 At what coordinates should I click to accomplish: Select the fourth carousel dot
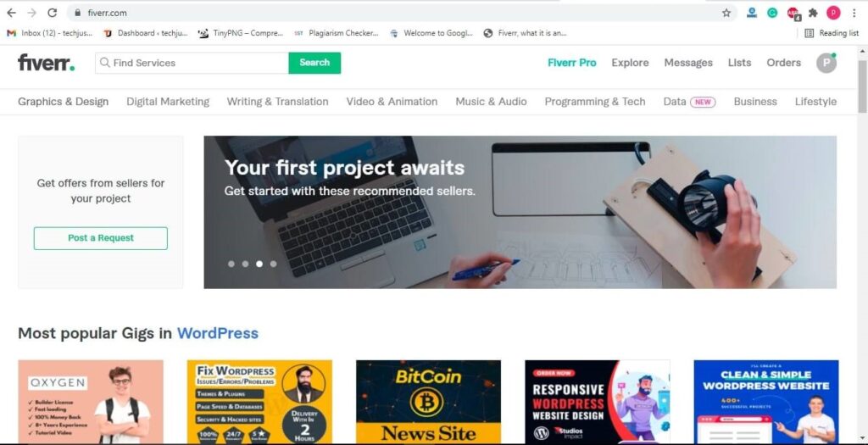point(274,264)
